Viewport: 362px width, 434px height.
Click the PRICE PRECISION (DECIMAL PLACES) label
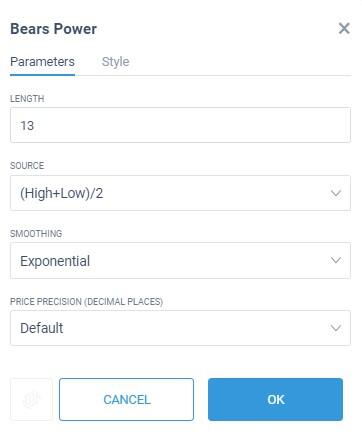click(x=86, y=302)
